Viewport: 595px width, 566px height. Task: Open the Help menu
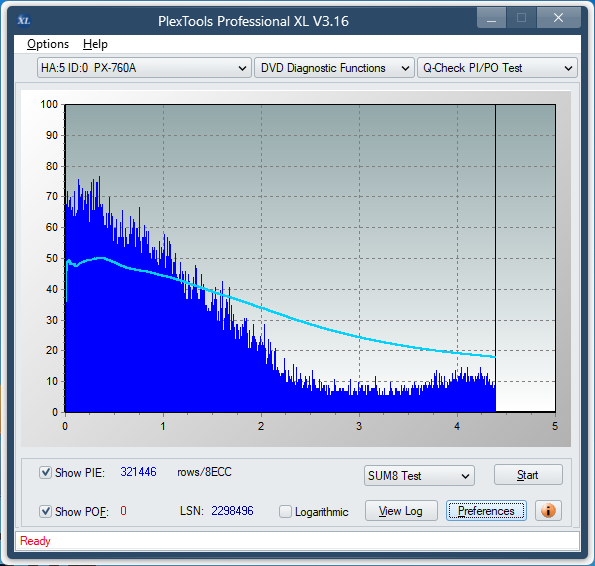[95, 44]
